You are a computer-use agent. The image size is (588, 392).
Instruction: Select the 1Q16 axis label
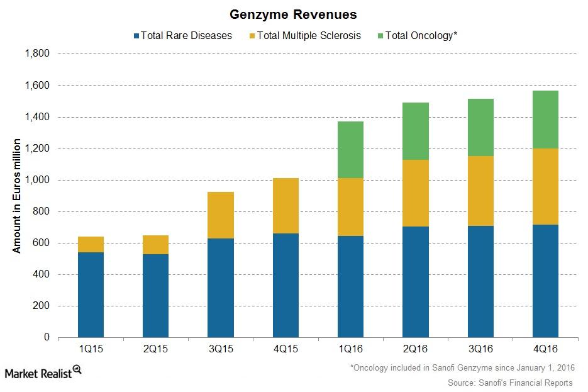[x=351, y=347]
